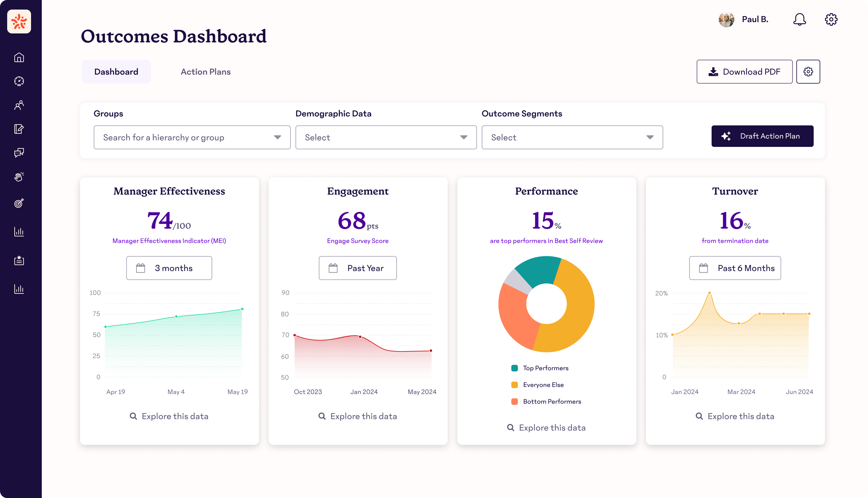The image size is (868, 498).
Task: Expand the Groups hierarchy search dropdown
Action: (x=192, y=137)
